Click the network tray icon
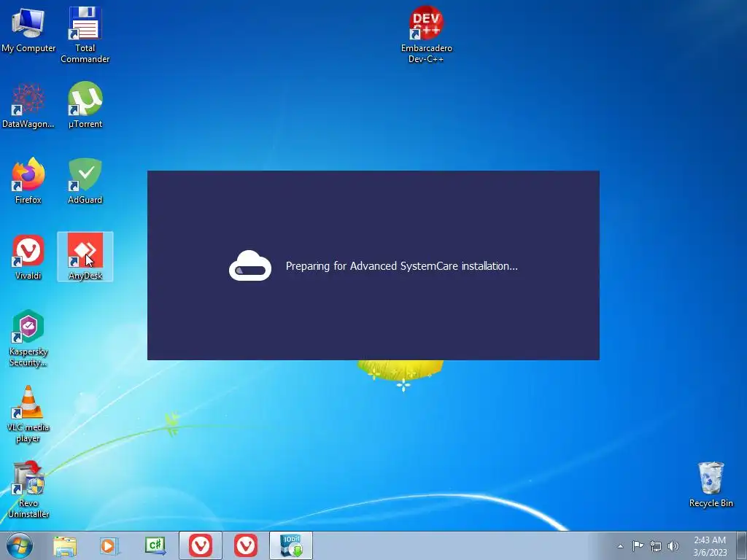Image resolution: width=747 pixels, height=560 pixels. (656, 546)
